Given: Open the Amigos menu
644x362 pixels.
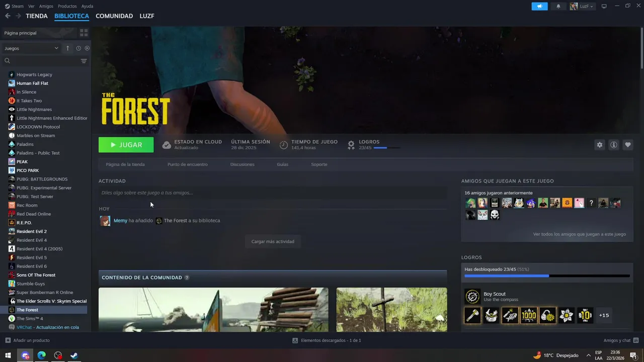Looking at the screenshot, I should pyautogui.click(x=46, y=6).
